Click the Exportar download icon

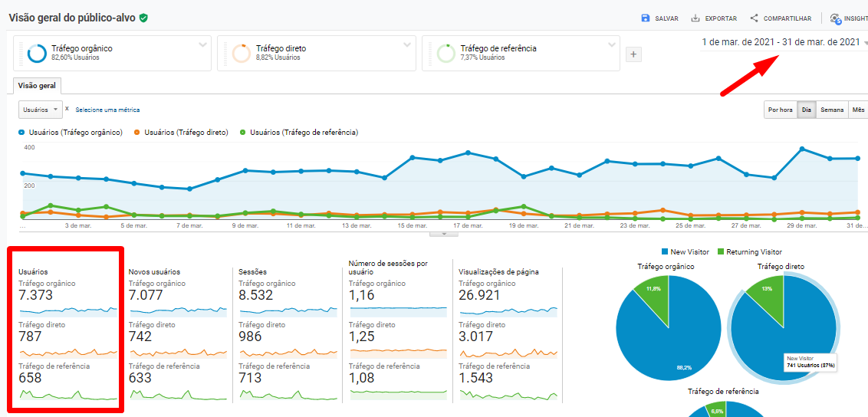tap(695, 18)
